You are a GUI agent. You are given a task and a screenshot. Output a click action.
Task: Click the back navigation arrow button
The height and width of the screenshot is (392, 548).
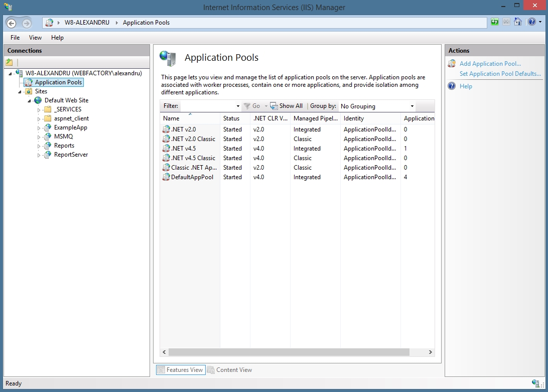[12, 23]
